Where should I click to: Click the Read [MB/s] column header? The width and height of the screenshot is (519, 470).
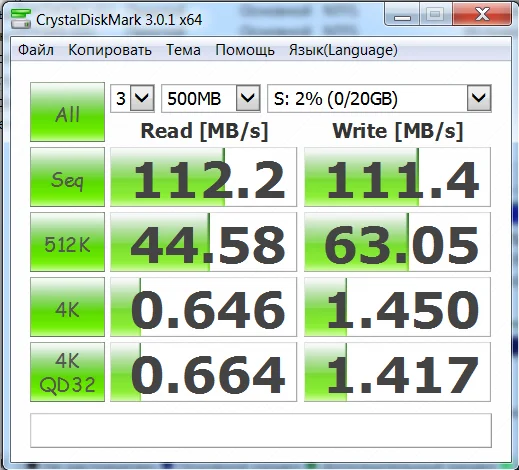(204, 131)
